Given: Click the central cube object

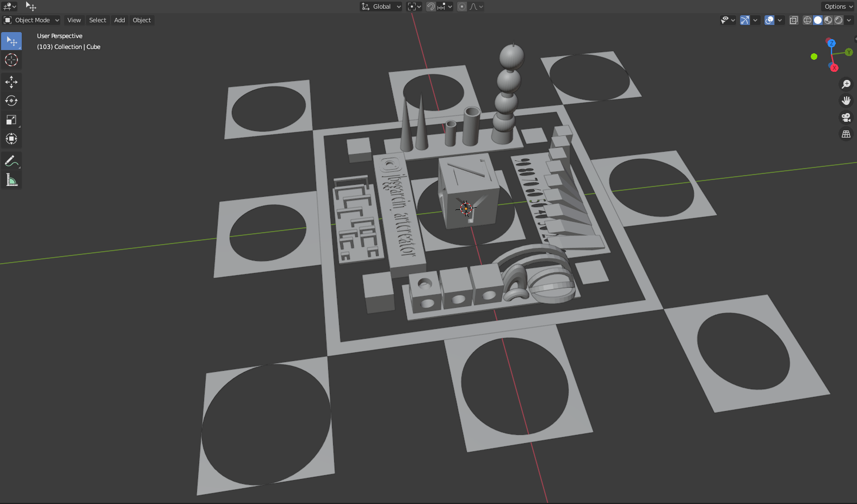Looking at the screenshot, I should [468, 191].
